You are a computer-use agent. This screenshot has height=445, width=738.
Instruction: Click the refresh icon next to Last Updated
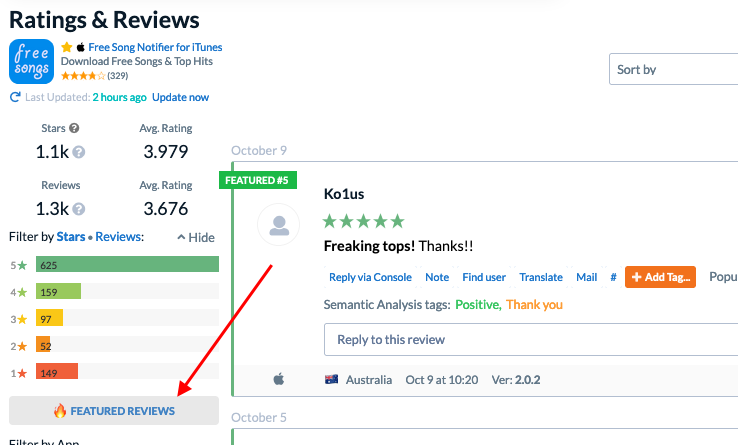(x=15, y=97)
